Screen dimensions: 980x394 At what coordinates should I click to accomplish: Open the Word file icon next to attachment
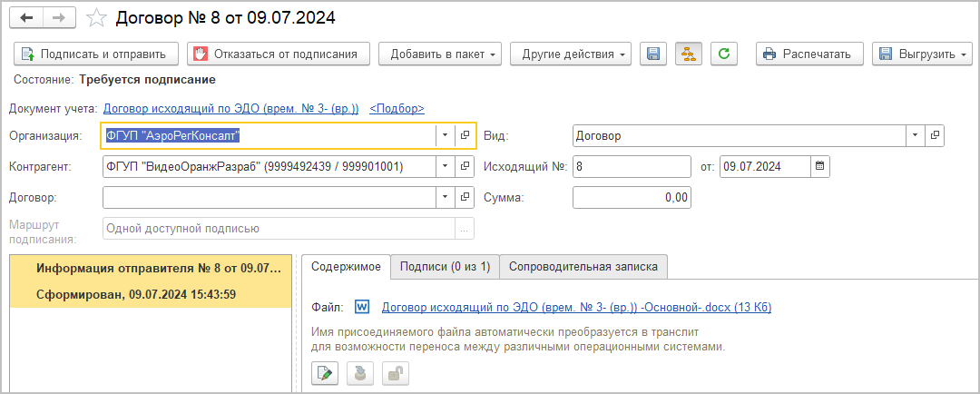click(362, 308)
